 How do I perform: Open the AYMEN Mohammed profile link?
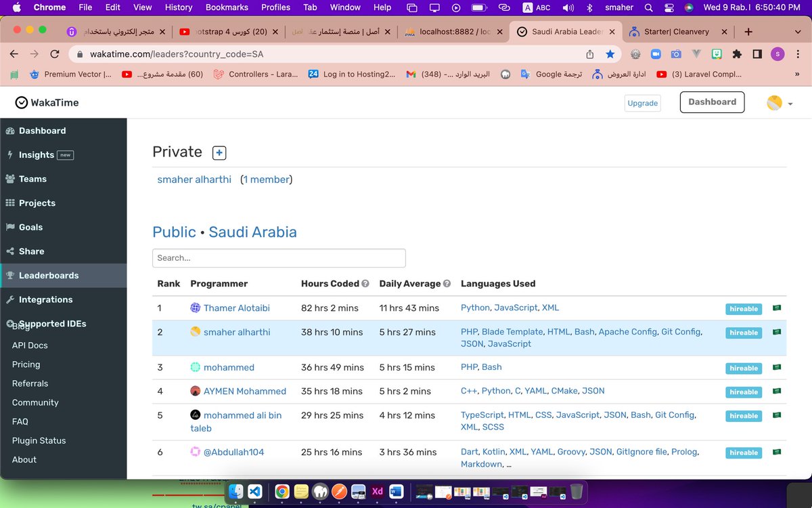245,391
